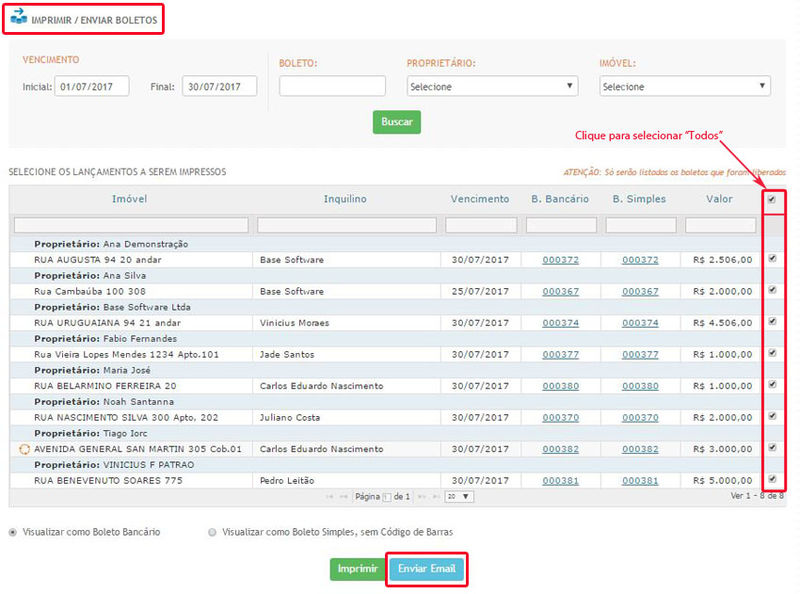Go to the last page in pagination
Image resolution: width=800 pixels, height=594 pixels.
[x=436, y=496]
